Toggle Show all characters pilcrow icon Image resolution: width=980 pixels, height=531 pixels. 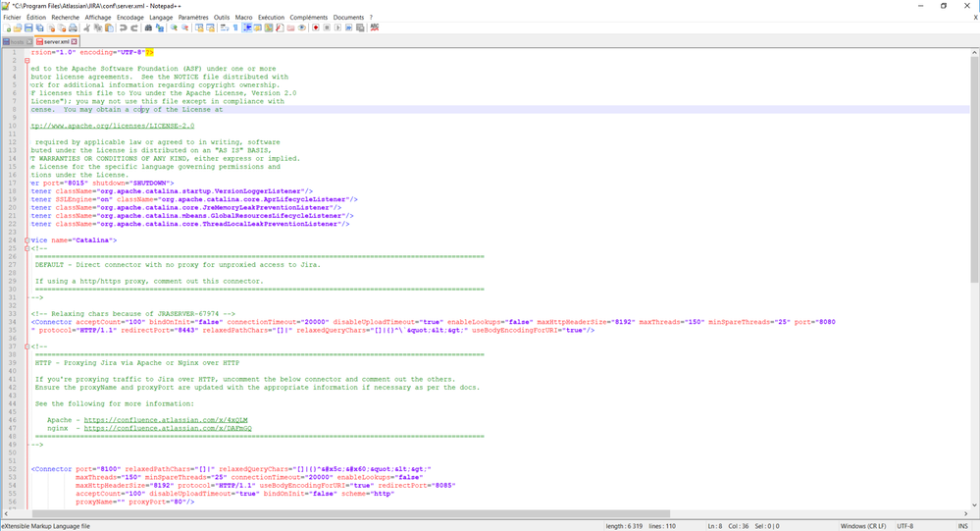[235, 27]
